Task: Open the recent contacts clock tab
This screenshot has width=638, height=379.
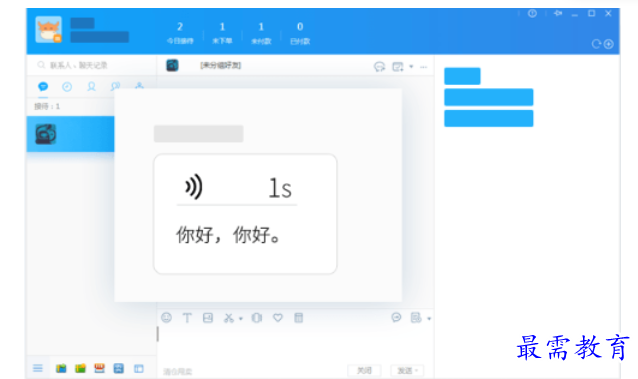Action: (67, 86)
